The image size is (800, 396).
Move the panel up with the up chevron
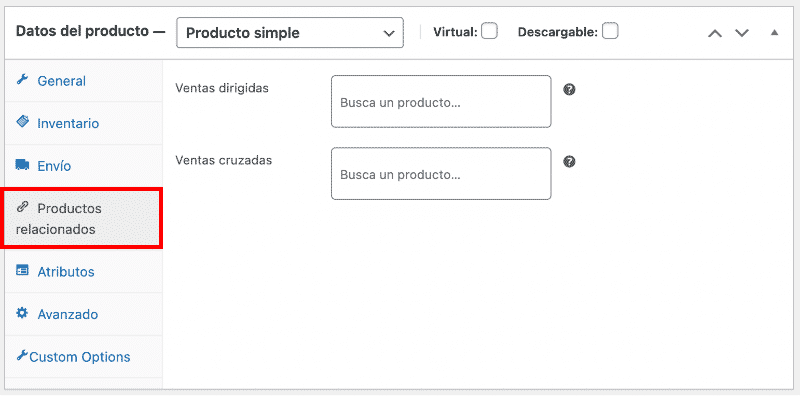coord(715,33)
